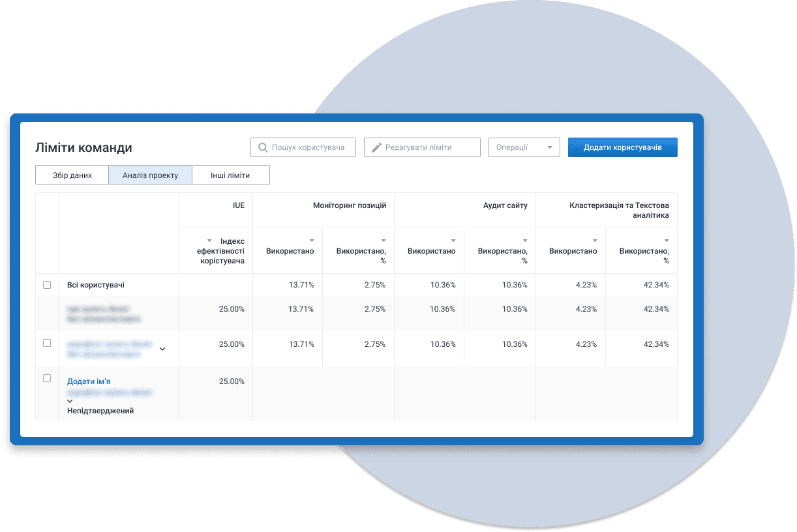Open the Операції dropdown
Image resolution: width=797 pixels, height=532 pixels.
tap(524, 147)
